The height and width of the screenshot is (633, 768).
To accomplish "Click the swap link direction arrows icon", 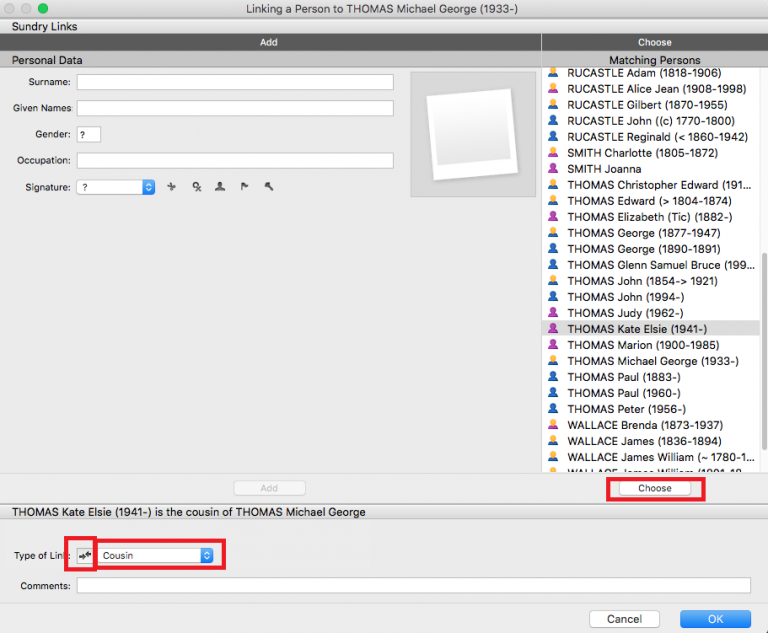I will pyautogui.click(x=84, y=555).
